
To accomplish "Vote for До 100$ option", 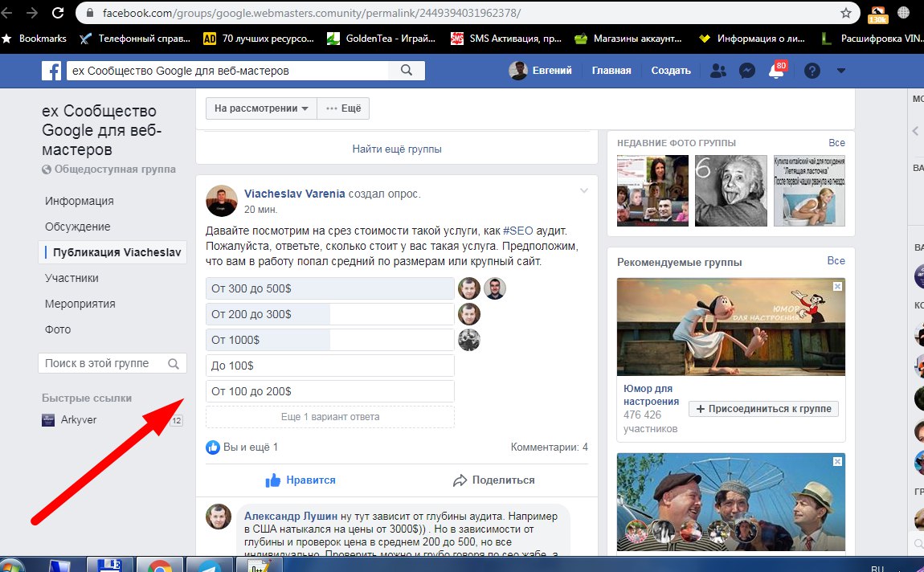I will (x=330, y=366).
